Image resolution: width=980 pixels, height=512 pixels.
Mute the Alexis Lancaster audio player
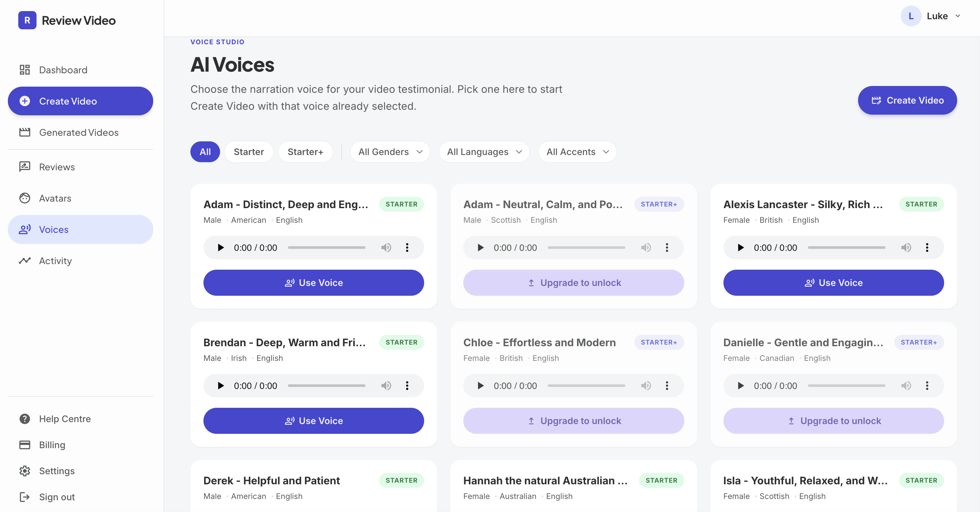906,248
